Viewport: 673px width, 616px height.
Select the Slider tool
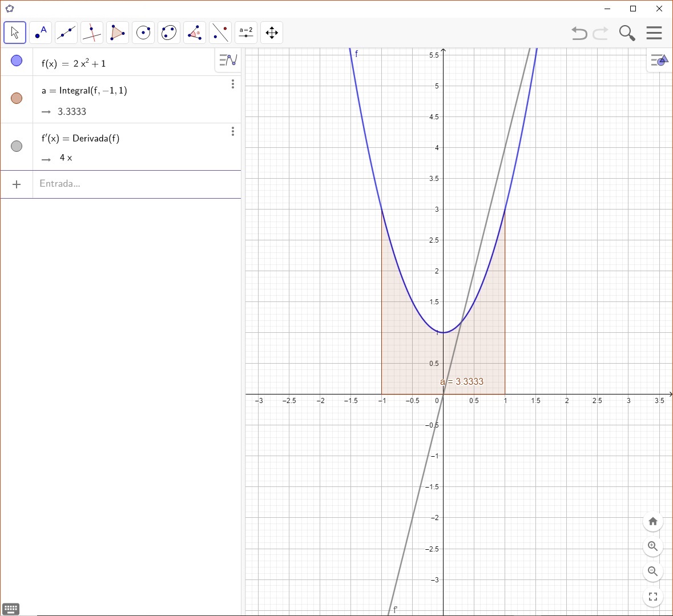(x=245, y=33)
